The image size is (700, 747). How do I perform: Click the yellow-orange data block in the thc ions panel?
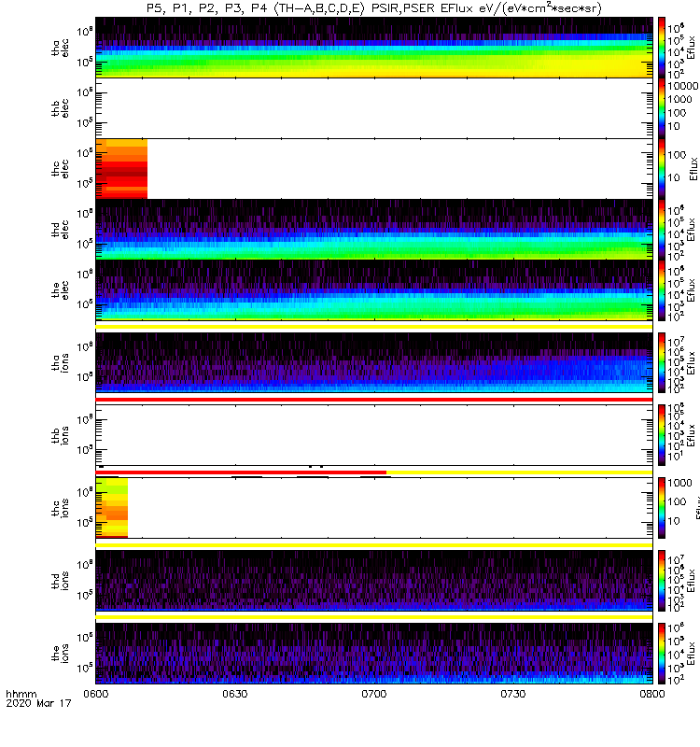(112, 508)
